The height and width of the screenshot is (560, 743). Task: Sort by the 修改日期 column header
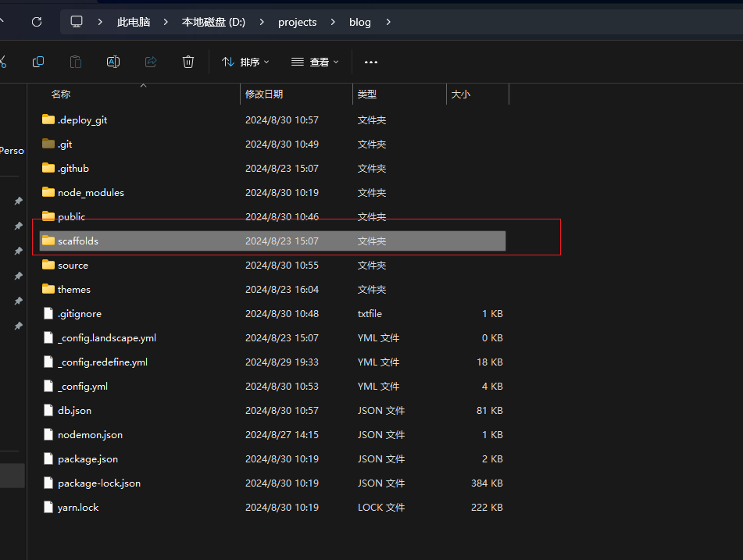click(x=264, y=94)
